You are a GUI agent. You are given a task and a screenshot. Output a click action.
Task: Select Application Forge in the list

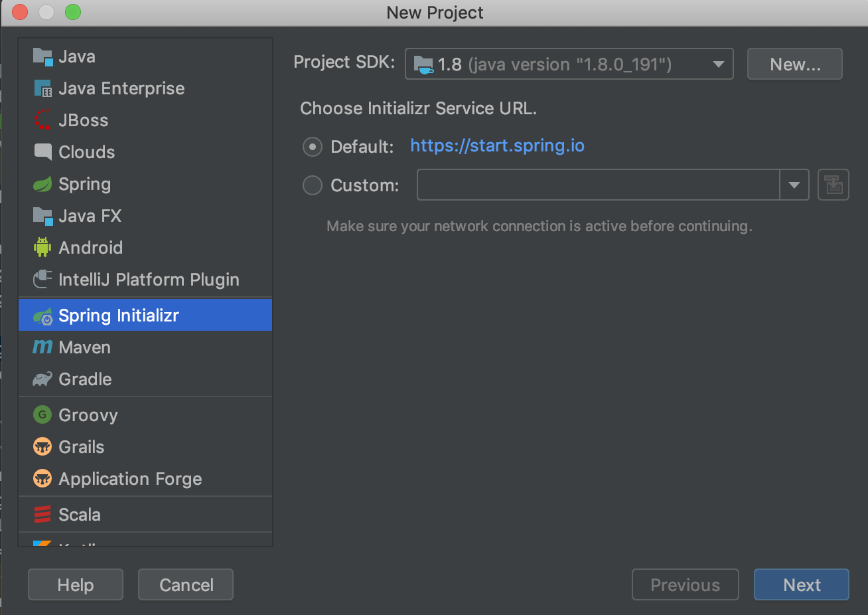click(145, 479)
